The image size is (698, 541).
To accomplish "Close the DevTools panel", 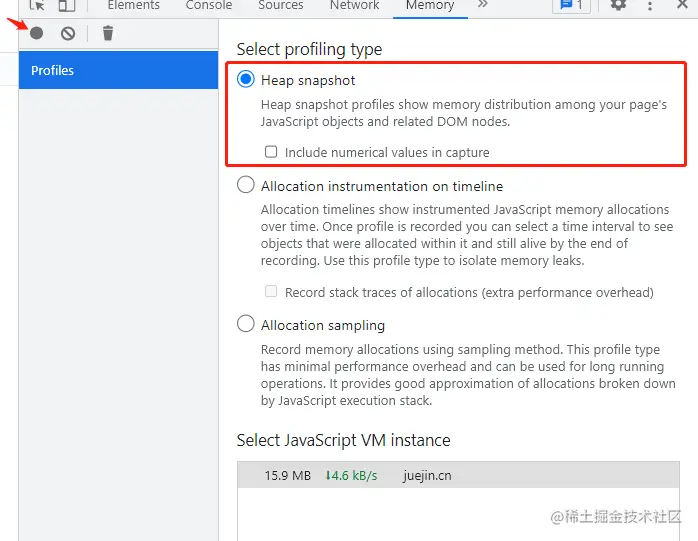I will click(x=682, y=5).
